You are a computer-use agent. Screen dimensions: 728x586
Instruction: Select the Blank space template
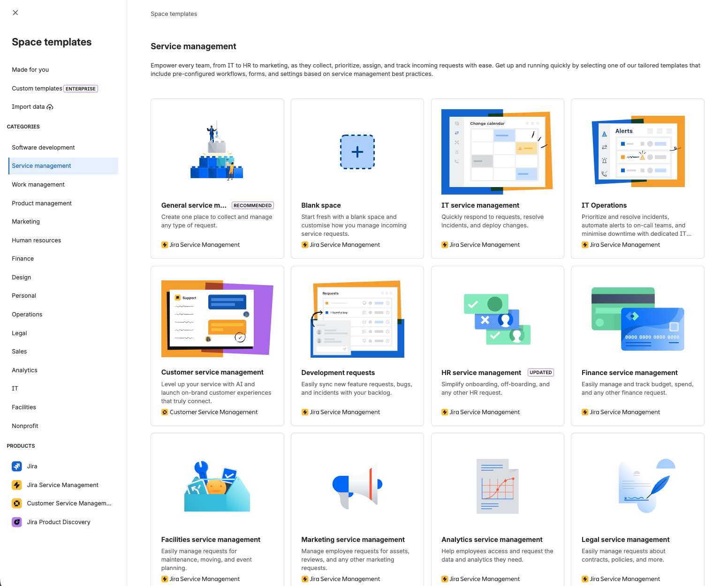tap(357, 178)
